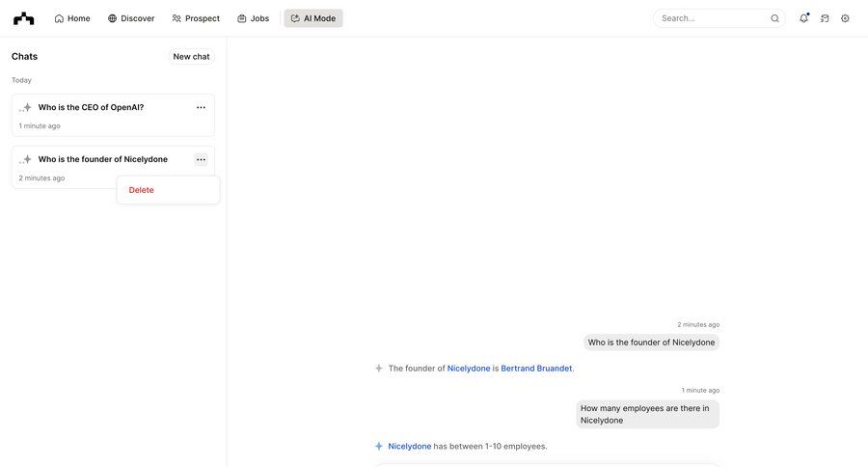Click the 'Who is the founder of Nicelydone' message bubble
Screen dimensions: 868x467
651,343
